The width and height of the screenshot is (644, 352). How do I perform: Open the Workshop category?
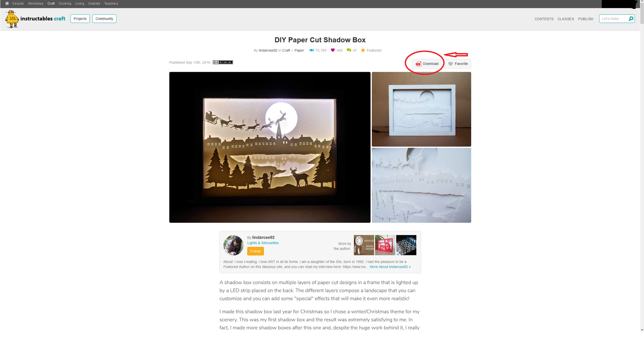click(36, 3)
